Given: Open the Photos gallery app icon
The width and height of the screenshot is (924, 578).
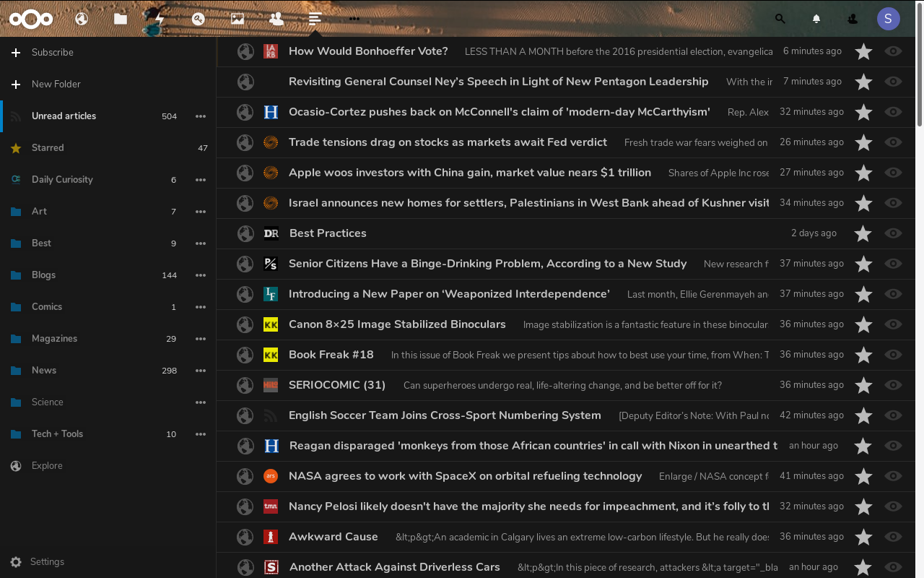Looking at the screenshot, I should [237, 19].
